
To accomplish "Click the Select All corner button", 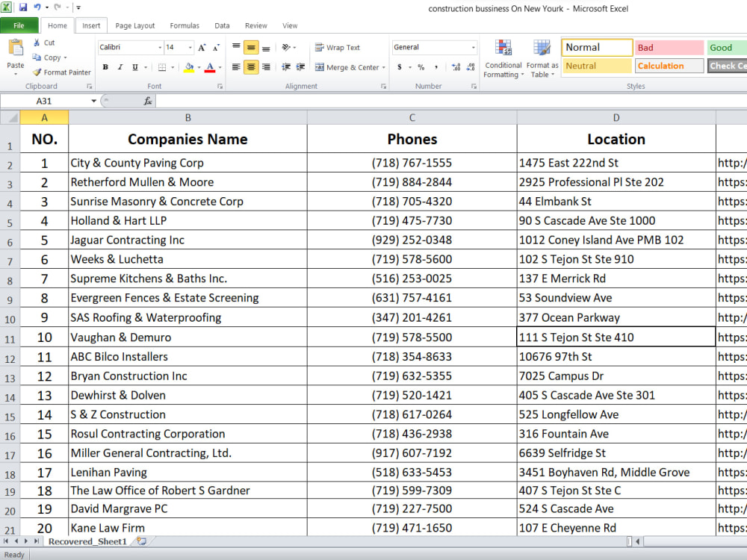I will point(10,118).
